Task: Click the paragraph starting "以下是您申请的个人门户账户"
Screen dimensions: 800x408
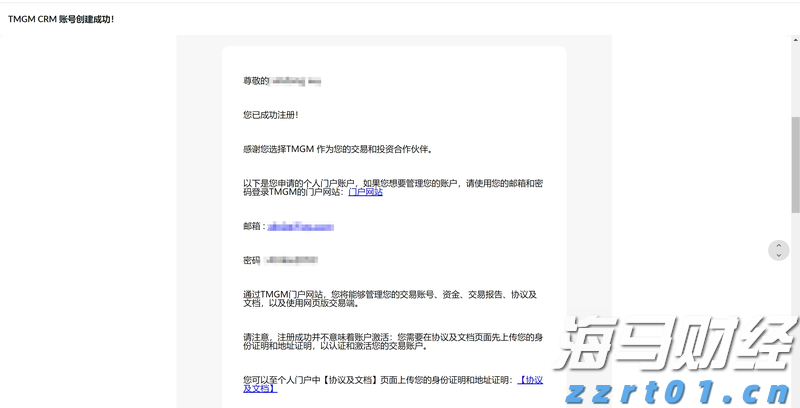Action: [393, 188]
